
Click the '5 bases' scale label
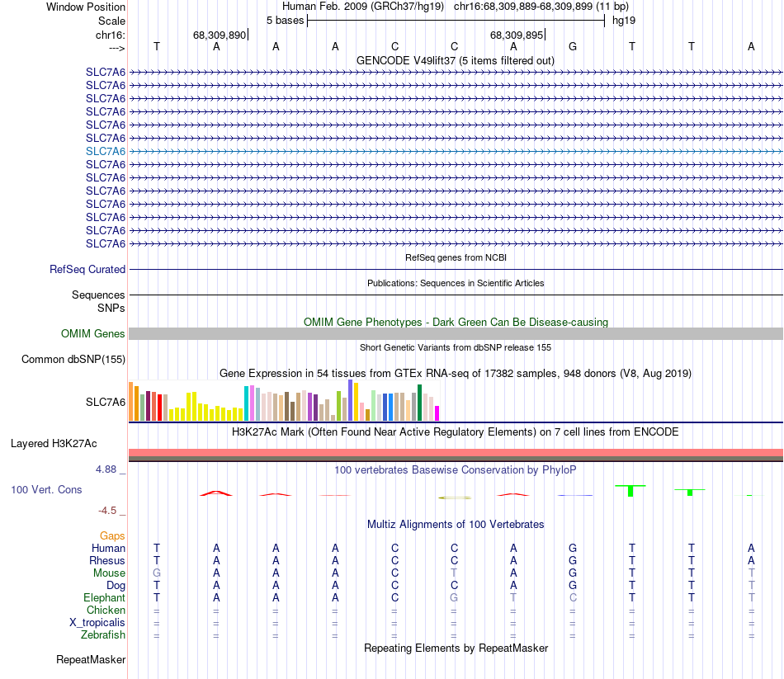(x=285, y=21)
